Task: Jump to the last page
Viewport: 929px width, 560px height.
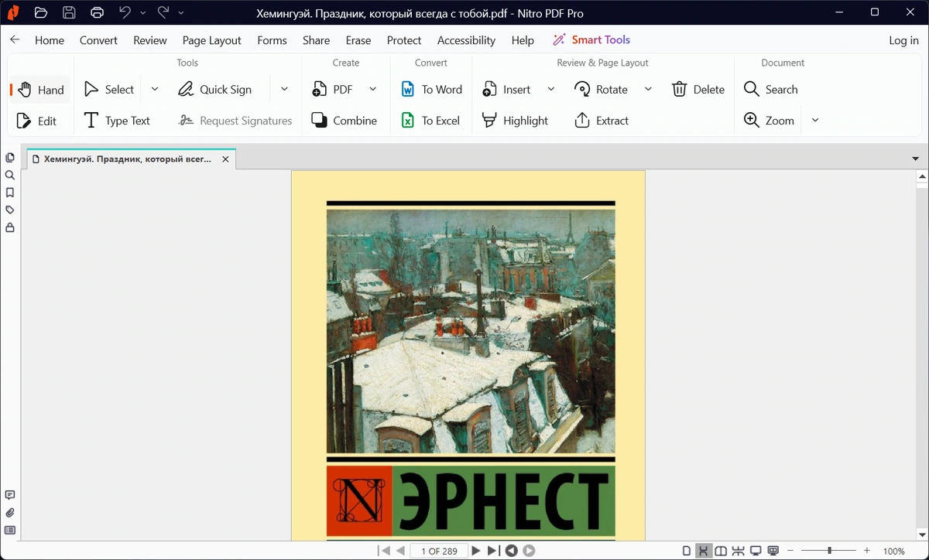Action: tap(492, 551)
